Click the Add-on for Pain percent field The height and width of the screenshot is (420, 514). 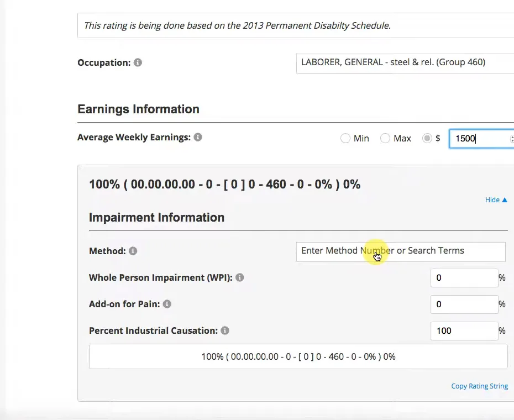coord(464,305)
